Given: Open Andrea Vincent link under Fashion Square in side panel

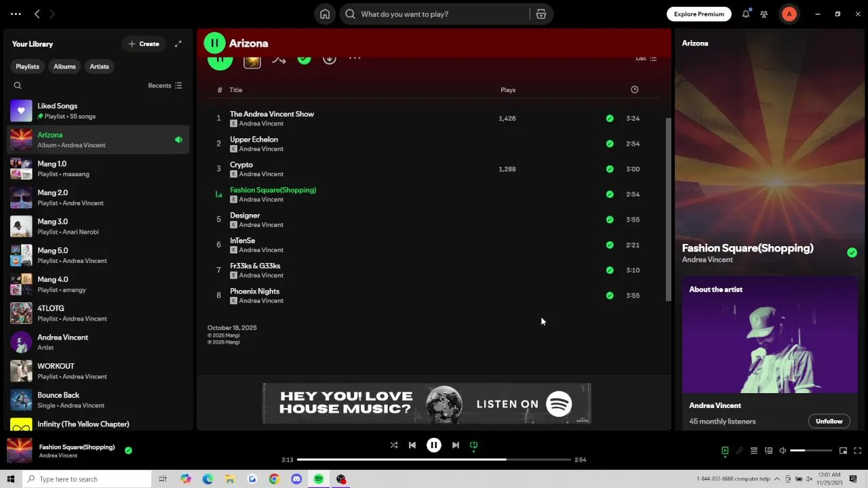Looking at the screenshot, I should (x=707, y=260).
